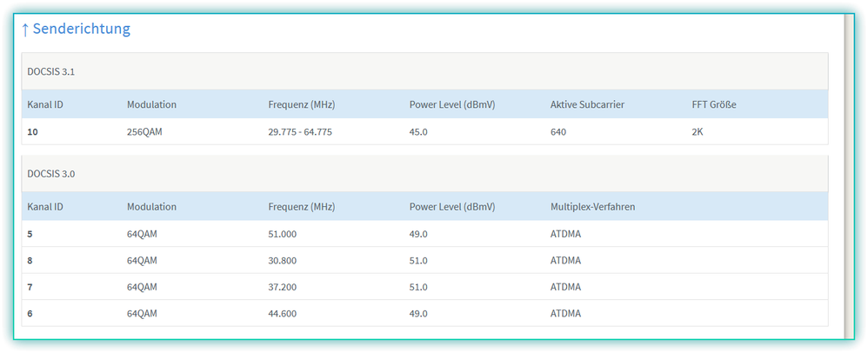Select channel 10 row ID
The width and height of the screenshot is (868, 353).
tap(33, 131)
